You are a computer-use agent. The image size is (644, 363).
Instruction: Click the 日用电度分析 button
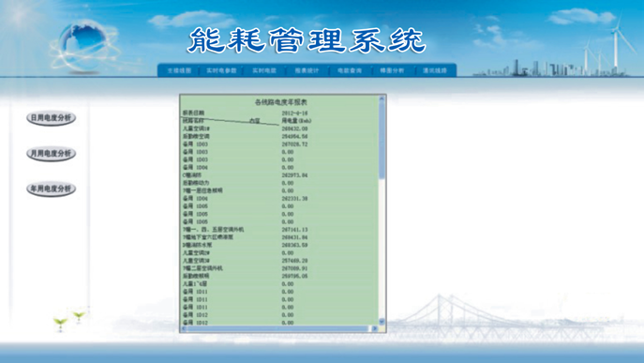coord(52,118)
